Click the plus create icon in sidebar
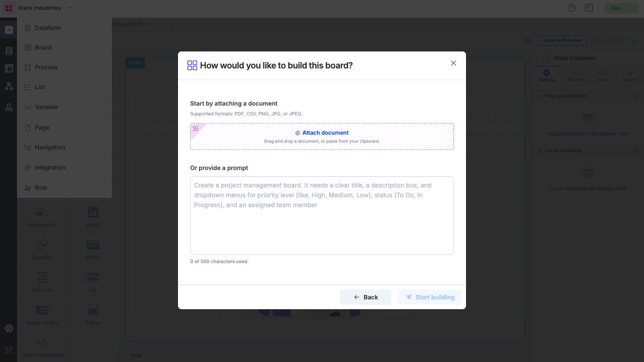The width and height of the screenshot is (644, 362). (x=8, y=30)
